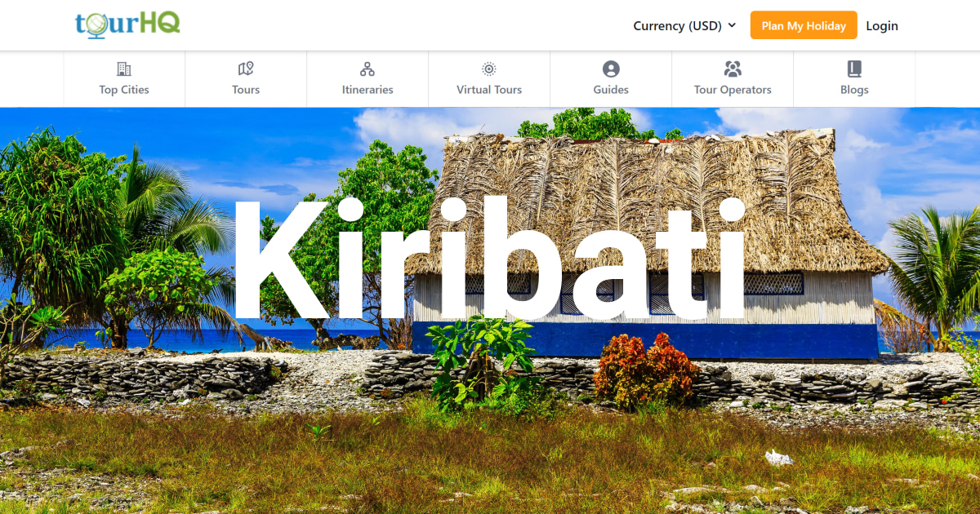Click the Tour Operators group icon

(x=733, y=69)
